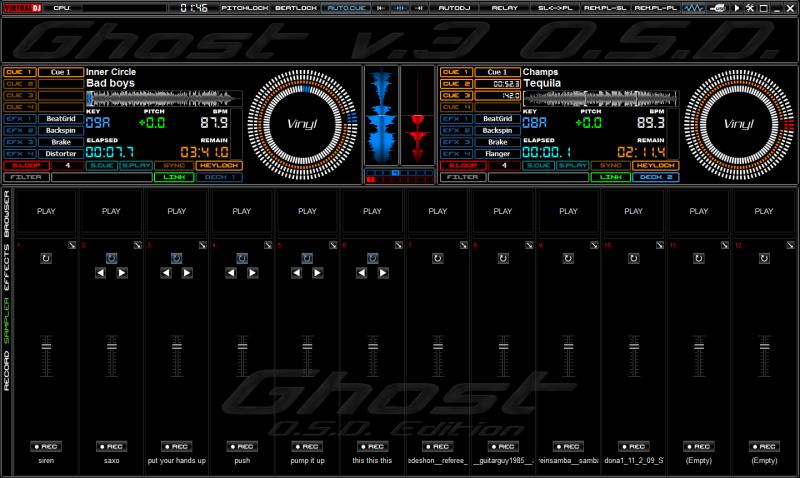This screenshot has width=800, height=478.
Task: Toggle the RELAY option
Action: pyautogui.click(x=505, y=8)
